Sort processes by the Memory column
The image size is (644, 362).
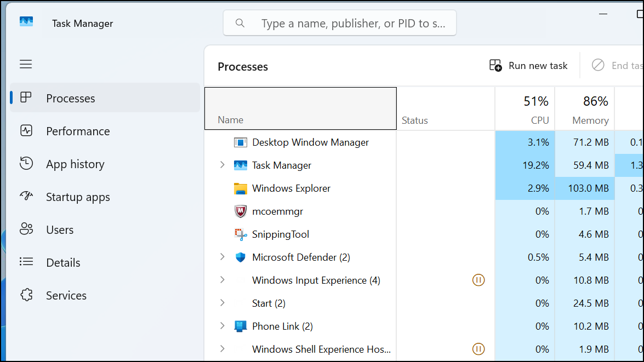coord(584,108)
